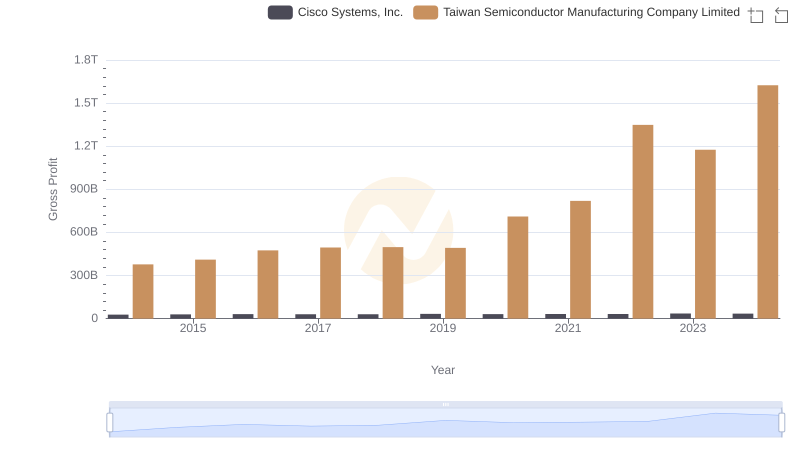Image resolution: width=800 pixels, height=461 pixels.
Task: Click the 2015 Taiwan Semiconductor bar
Action: pyautogui.click(x=205, y=289)
